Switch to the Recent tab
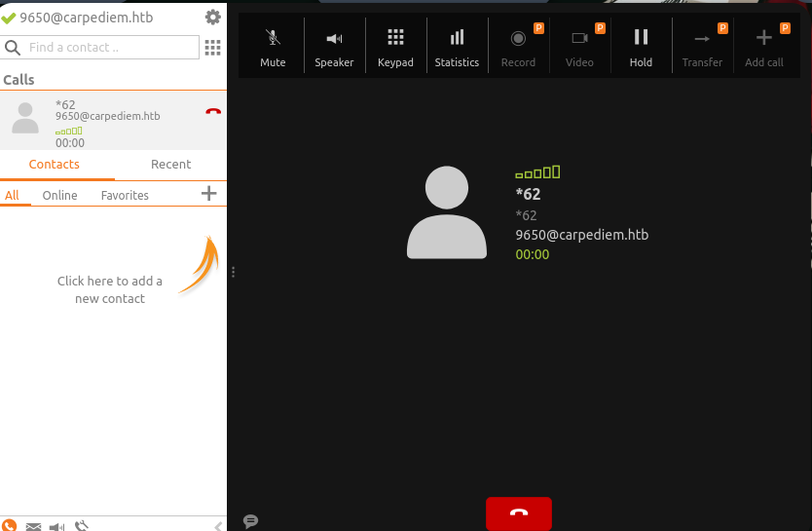The height and width of the screenshot is (531, 812). pos(170,165)
